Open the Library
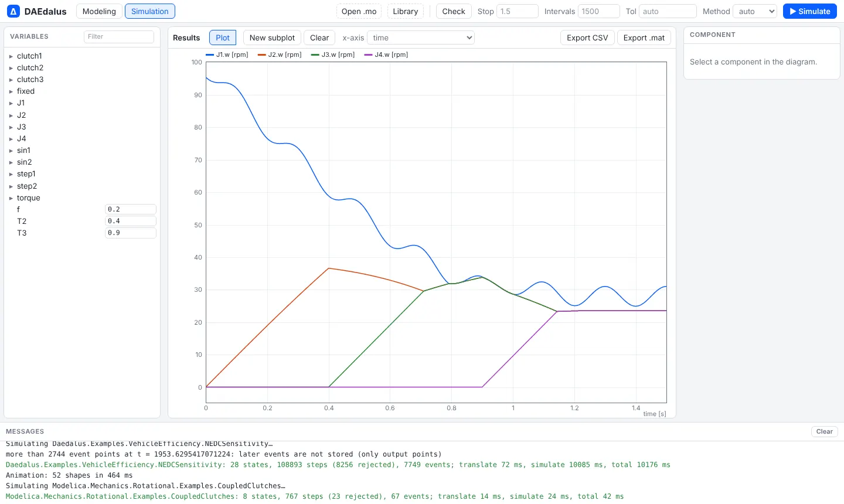The image size is (844, 504). click(406, 11)
